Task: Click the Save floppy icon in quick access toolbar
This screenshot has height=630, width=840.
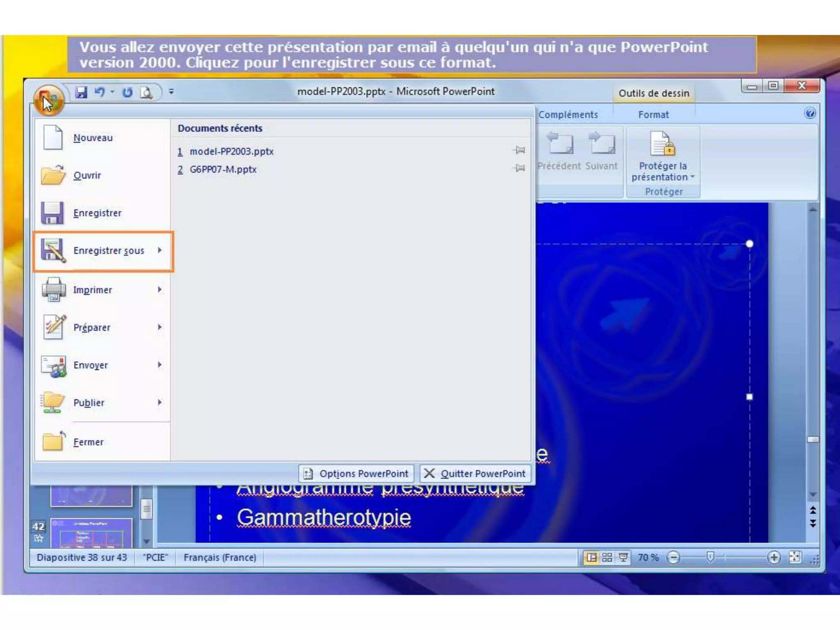Action: (81, 92)
